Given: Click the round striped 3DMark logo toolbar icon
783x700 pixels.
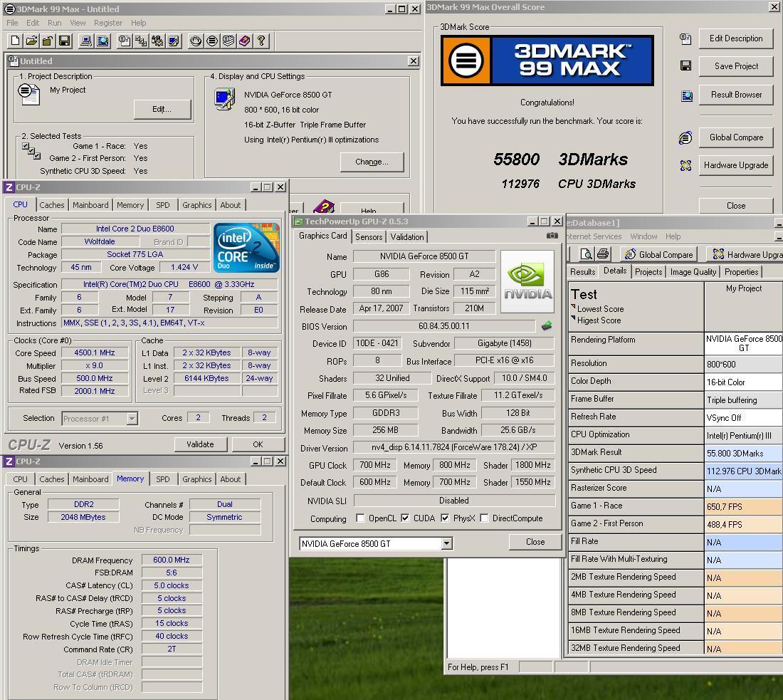Looking at the screenshot, I should (x=212, y=41).
